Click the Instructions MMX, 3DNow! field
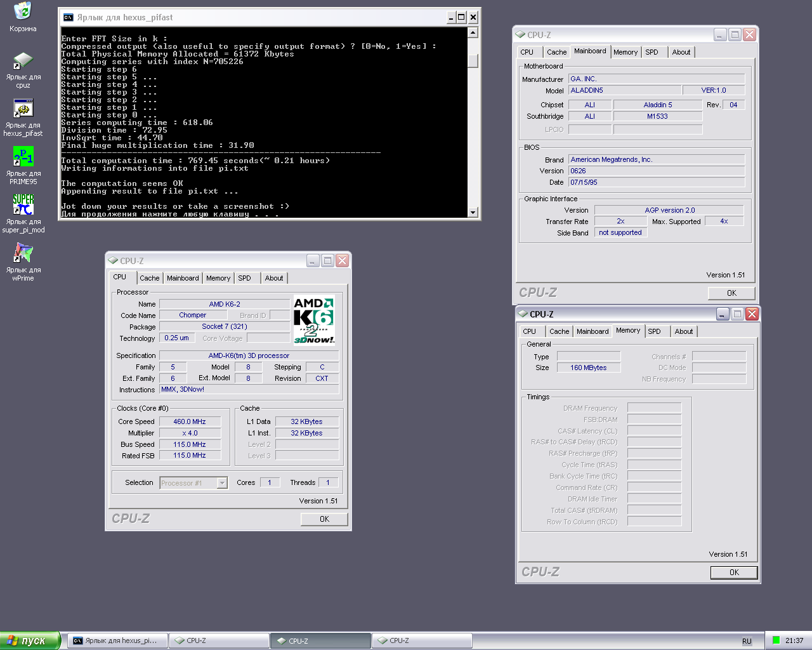This screenshot has width=812, height=650. tap(249, 389)
